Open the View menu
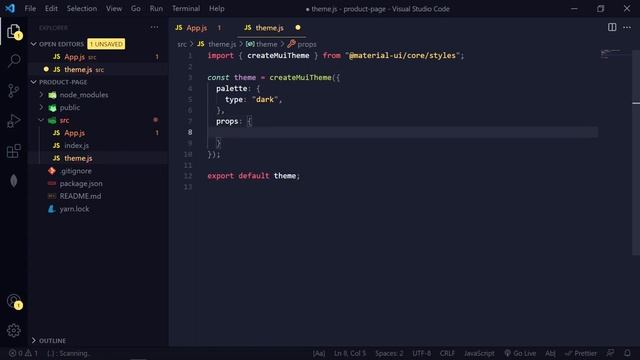Screen dimensions: 640x360 (x=114, y=9)
